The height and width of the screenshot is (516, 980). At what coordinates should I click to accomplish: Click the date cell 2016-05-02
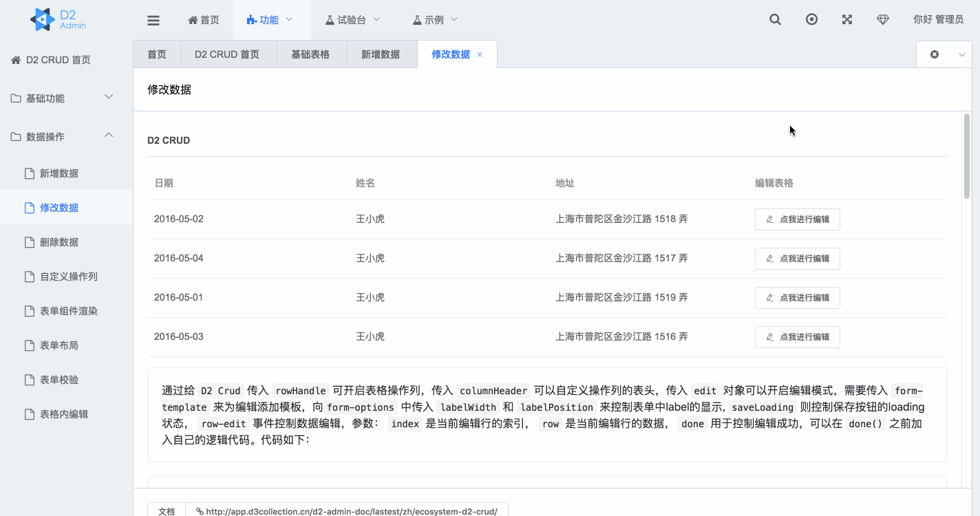[179, 219]
